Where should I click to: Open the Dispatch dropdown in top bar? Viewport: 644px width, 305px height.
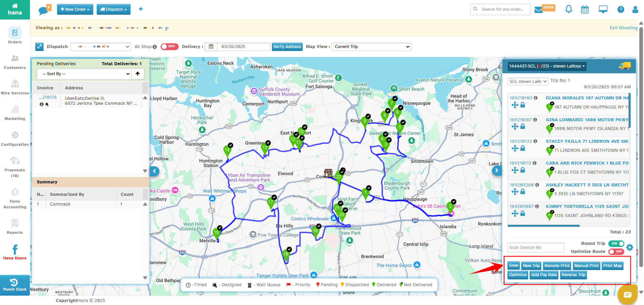[x=113, y=9]
